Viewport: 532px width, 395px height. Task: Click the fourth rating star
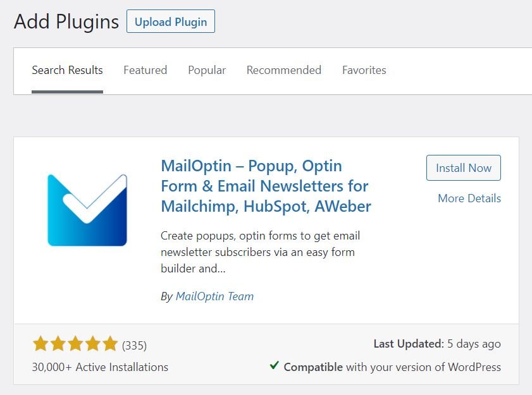[x=92, y=343]
